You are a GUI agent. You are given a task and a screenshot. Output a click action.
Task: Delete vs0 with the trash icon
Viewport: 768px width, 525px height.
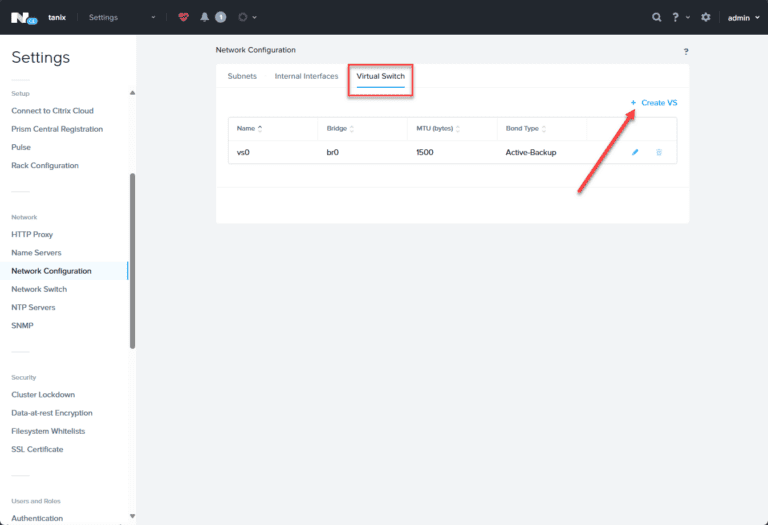click(x=659, y=152)
